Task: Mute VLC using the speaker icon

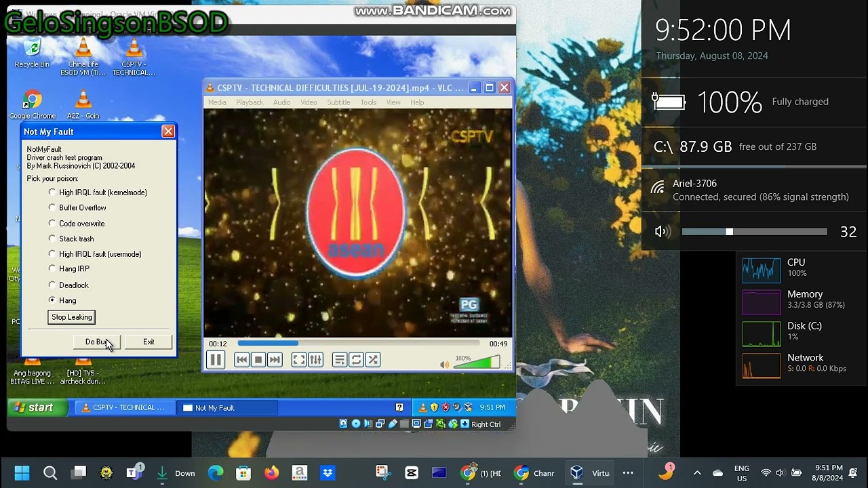Action: tap(444, 364)
